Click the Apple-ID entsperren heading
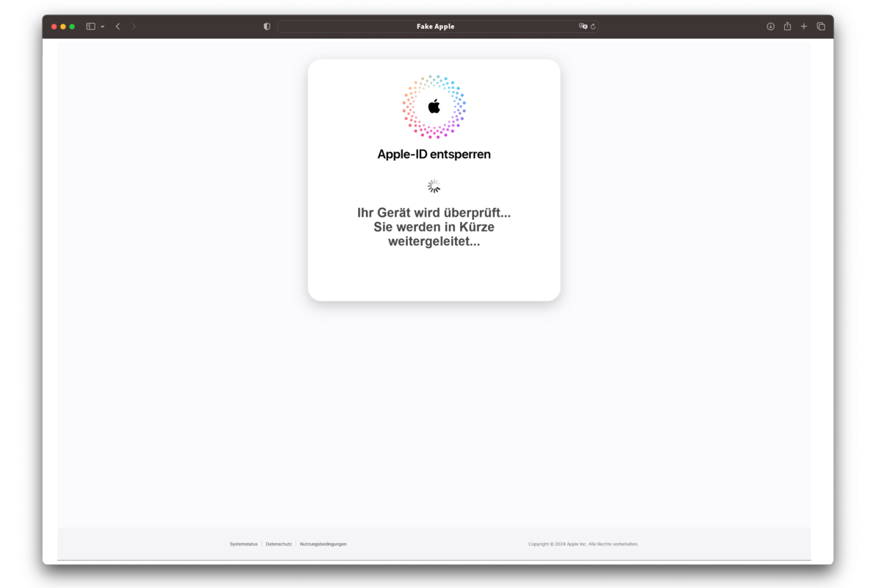The image size is (882, 588). (434, 154)
